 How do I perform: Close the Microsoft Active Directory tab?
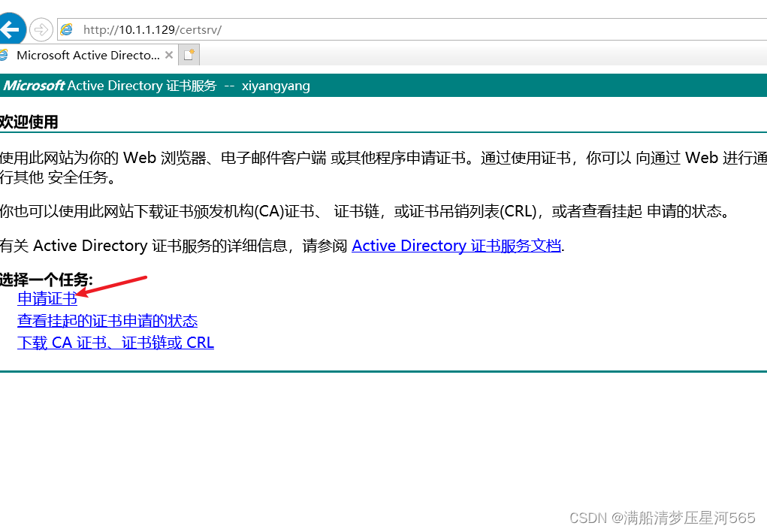[169, 56]
